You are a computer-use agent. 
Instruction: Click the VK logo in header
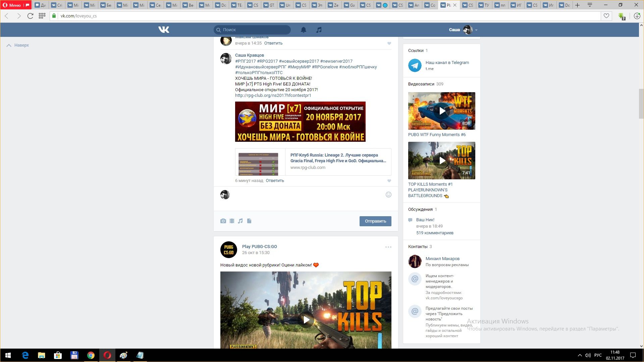coord(164,30)
